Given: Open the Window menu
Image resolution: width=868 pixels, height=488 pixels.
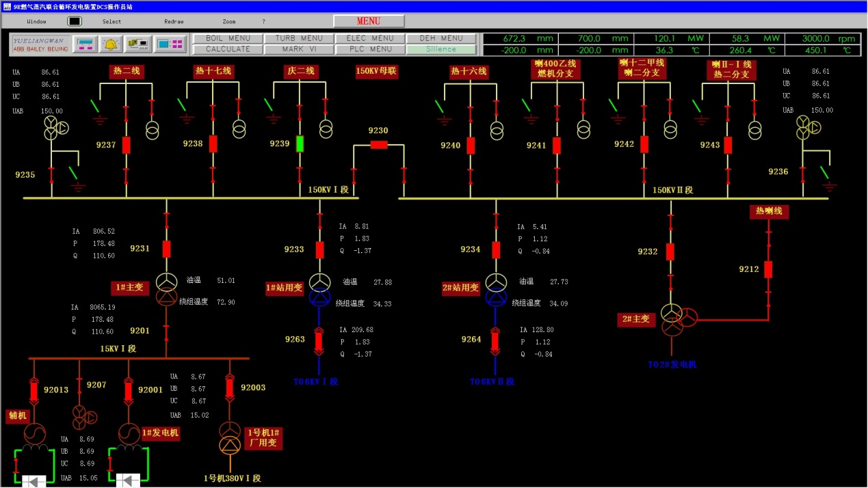Looking at the screenshot, I should tap(36, 22).
